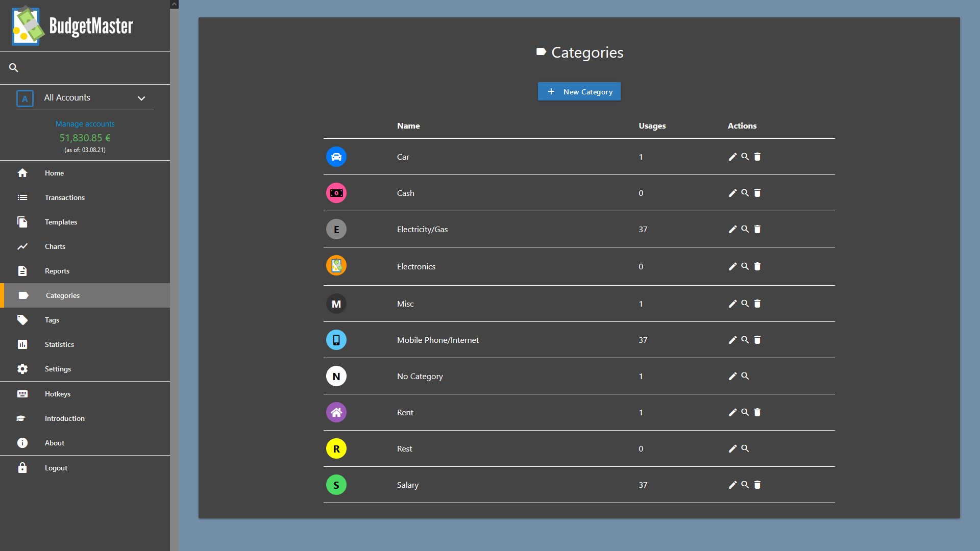Click the orange Electronics category icon
Screen dimensions: 980x551
point(336,265)
